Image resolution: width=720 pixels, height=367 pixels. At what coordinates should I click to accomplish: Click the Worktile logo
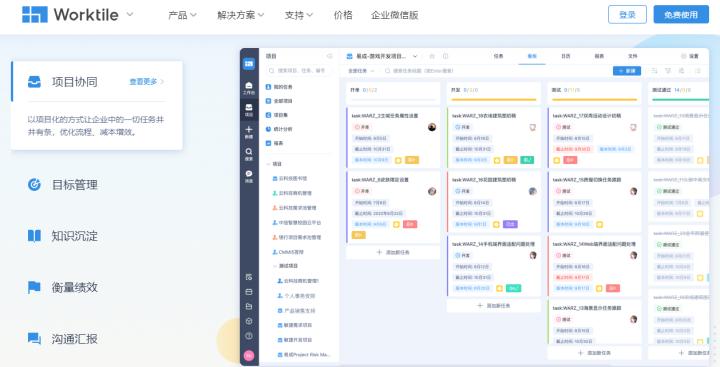(x=70, y=15)
